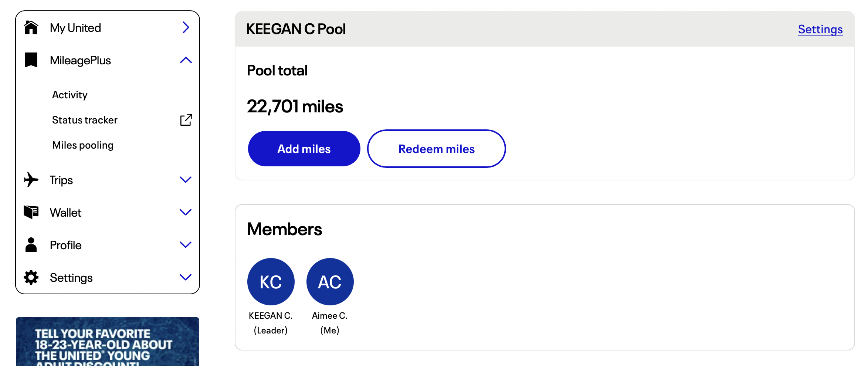Expand the Trips section chevron

pos(186,180)
